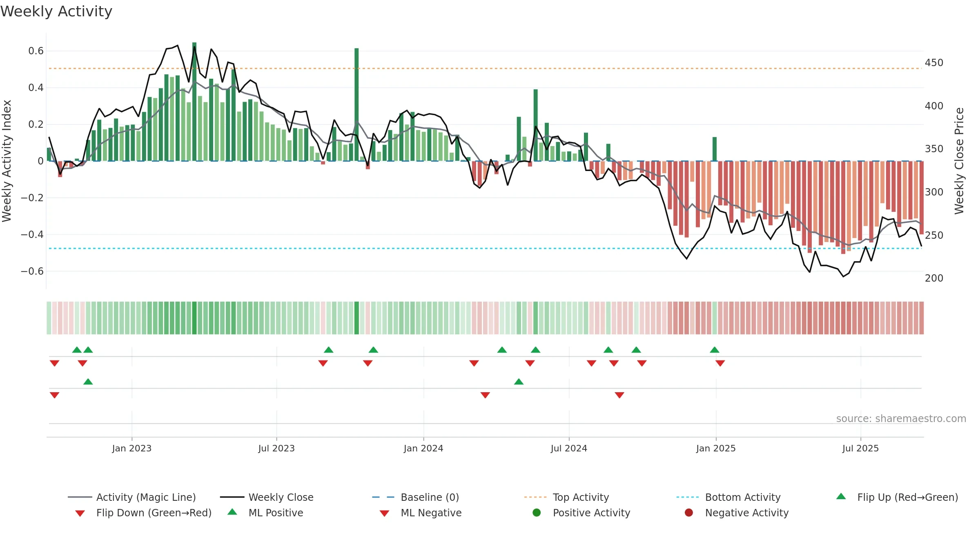Click the −0.6 activity axis label

(x=32, y=271)
